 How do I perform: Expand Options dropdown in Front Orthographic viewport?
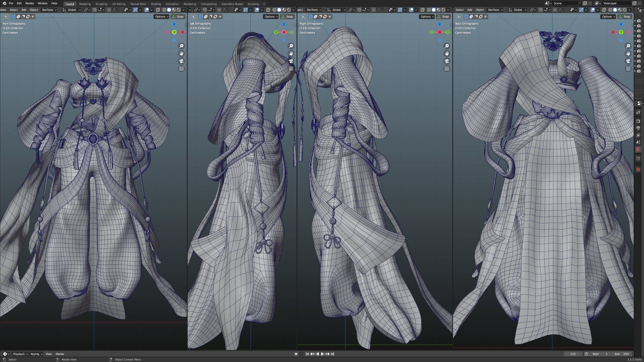162,17
